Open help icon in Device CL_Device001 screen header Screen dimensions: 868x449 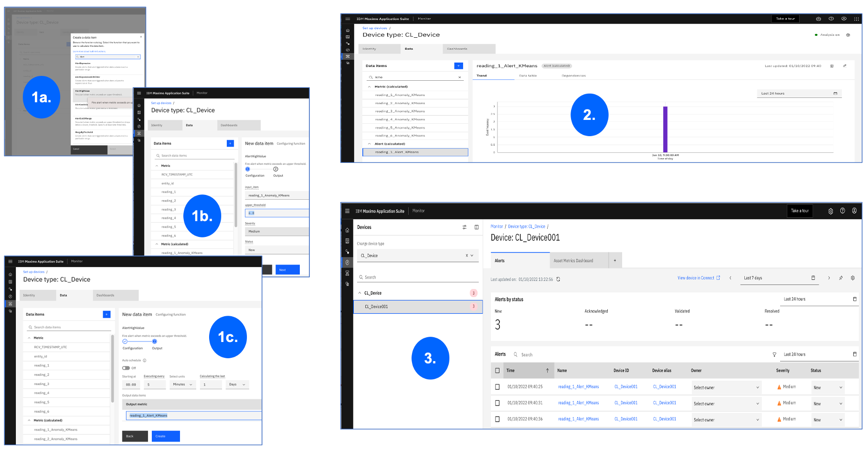pyautogui.click(x=843, y=211)
